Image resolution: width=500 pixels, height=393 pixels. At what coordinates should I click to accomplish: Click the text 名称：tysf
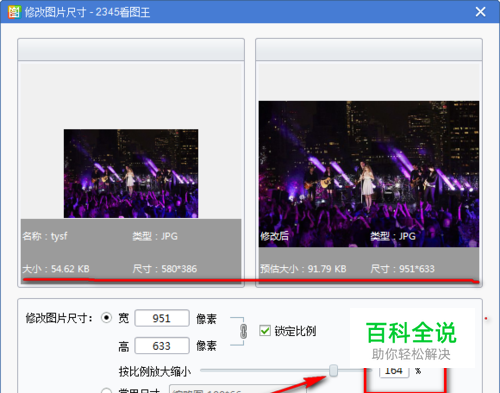click(45, 236)
